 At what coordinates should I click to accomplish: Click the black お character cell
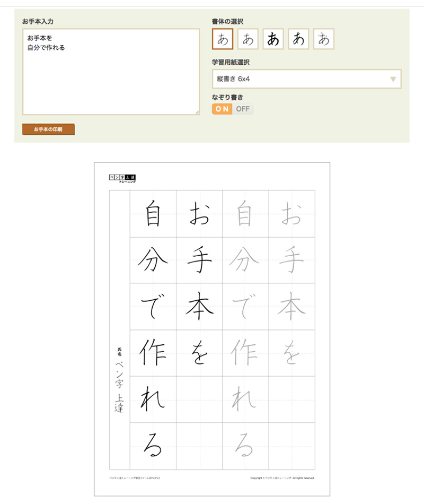199,214
